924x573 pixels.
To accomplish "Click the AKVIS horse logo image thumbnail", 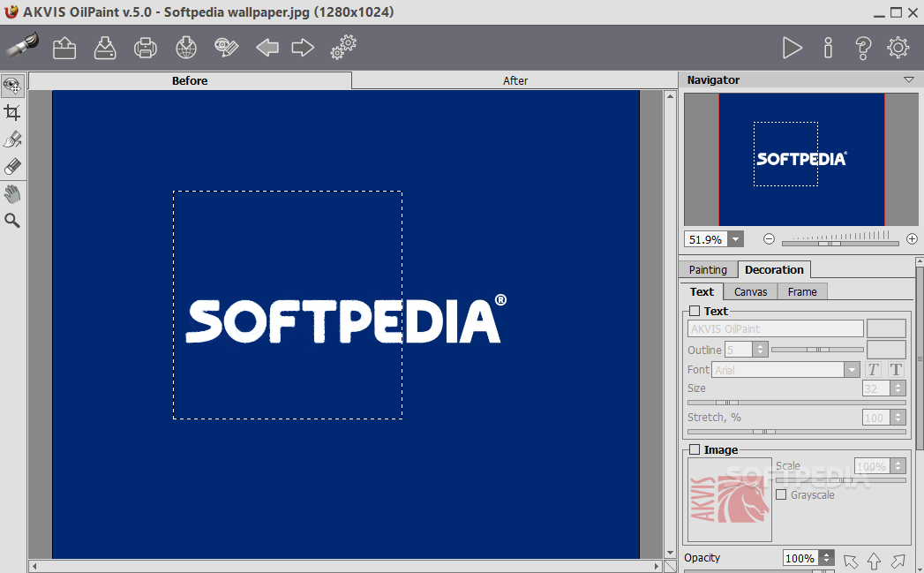I will (x=730, y=500).
